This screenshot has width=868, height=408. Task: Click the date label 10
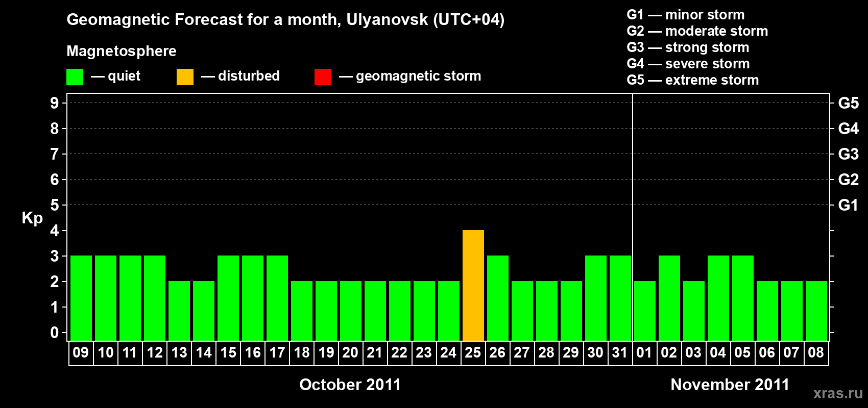click(x=106, y=352)
